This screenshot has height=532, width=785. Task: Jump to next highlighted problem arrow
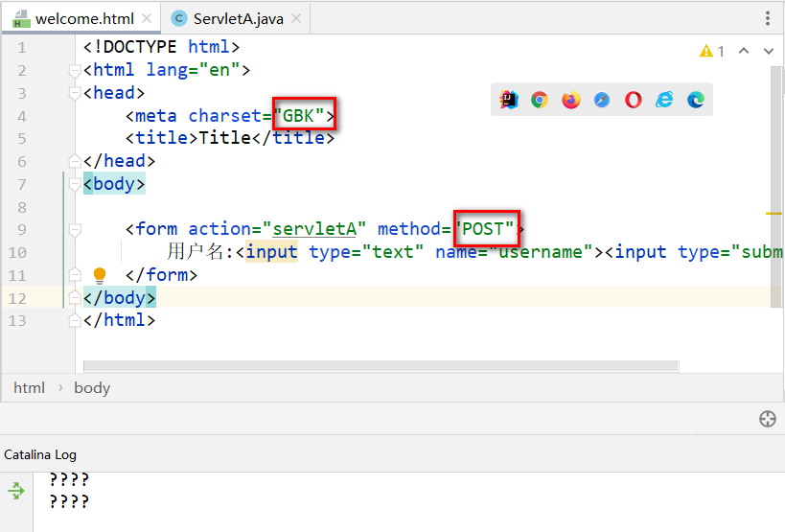click(x=768, y=51)
